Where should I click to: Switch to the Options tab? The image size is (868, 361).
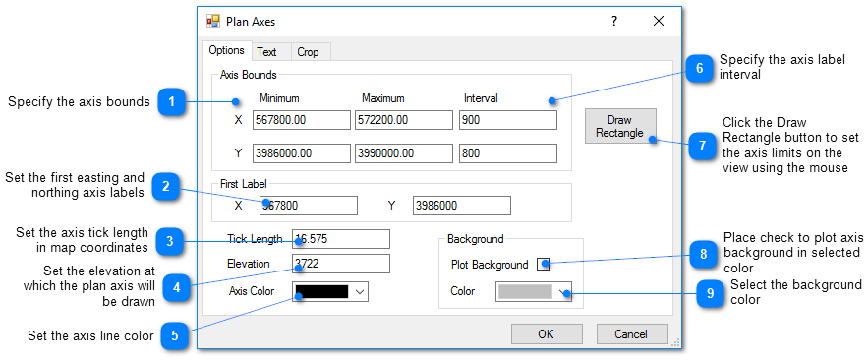(x=226, y=50)
